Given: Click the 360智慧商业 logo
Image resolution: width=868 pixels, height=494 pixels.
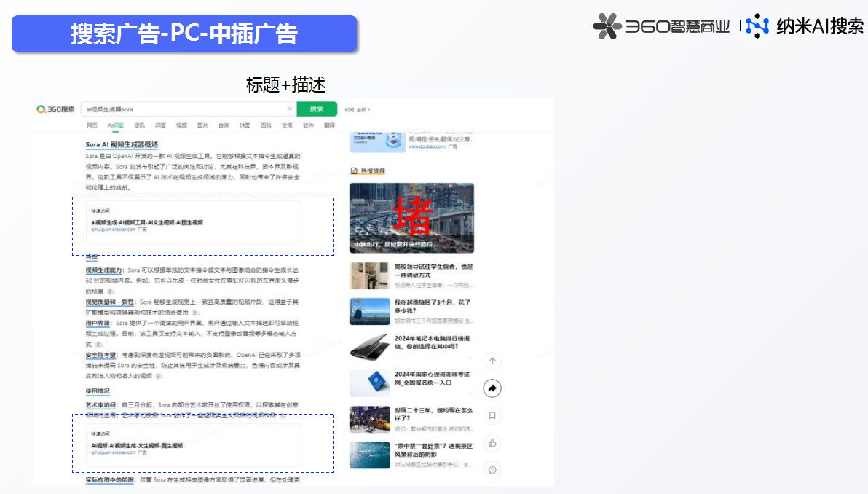Looking at the screenshot, I should (x=661, y=26).
